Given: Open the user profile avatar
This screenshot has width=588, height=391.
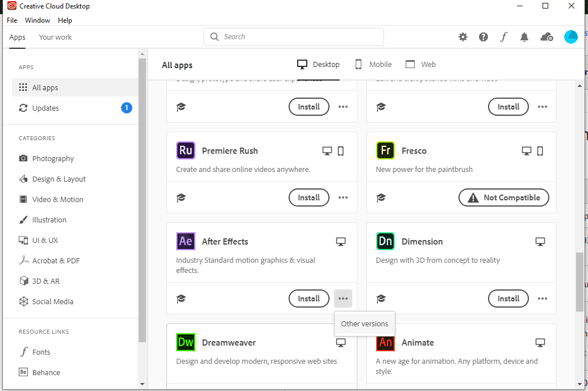Looking at the screenshot, I should [x=571, y=37].
